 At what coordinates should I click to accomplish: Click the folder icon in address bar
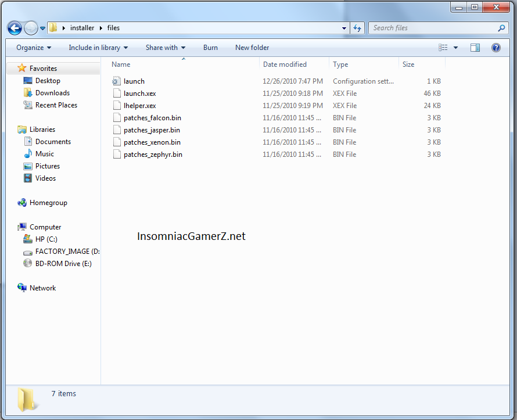click(x=53, y=28)
